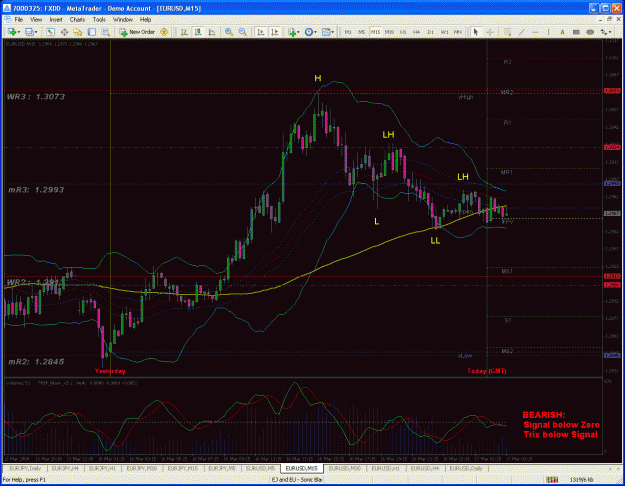Viewport: 625px width, 486px height.
Task: Click the connection status bars indicator
Action: [552, 480]
